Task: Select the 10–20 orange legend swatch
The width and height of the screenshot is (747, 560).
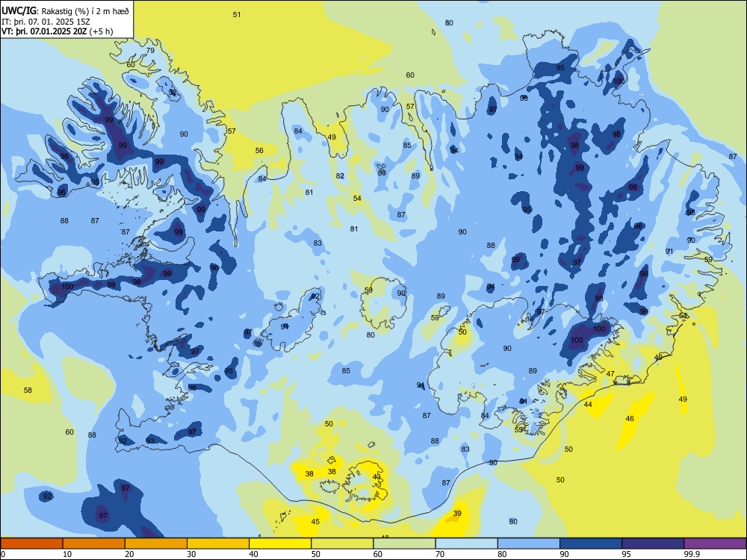Action: [94, 544]
